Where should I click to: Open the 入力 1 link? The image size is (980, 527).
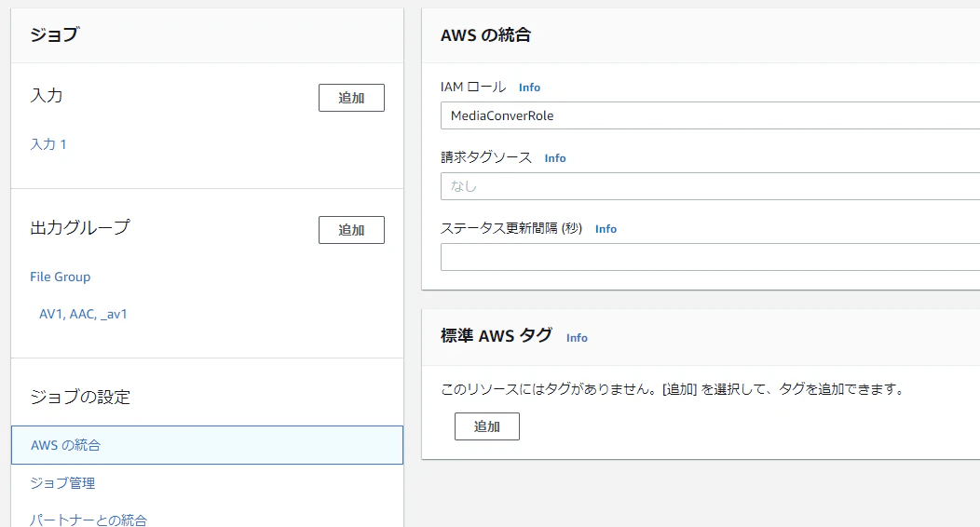(48, 144)
